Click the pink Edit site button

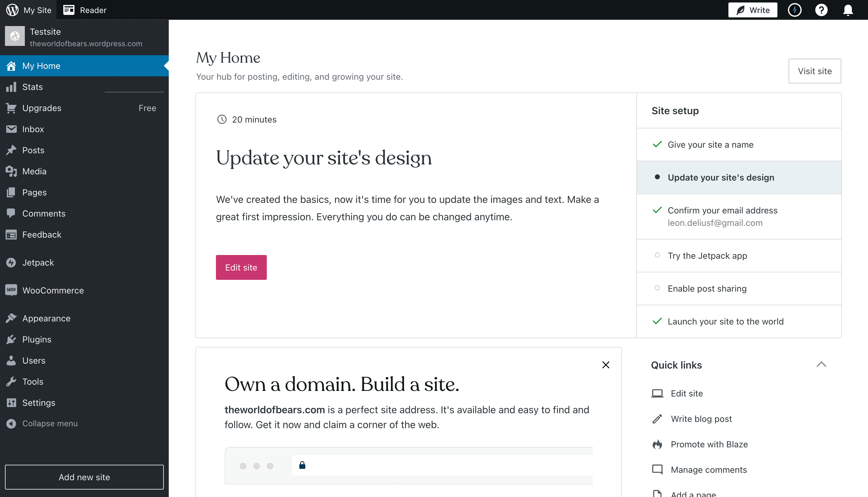[x=241, y=267]
